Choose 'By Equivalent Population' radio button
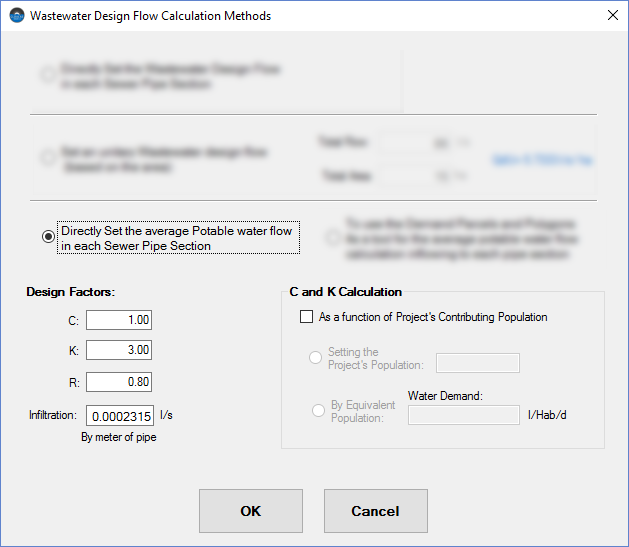Screen dimensions: 629x547 316,411
